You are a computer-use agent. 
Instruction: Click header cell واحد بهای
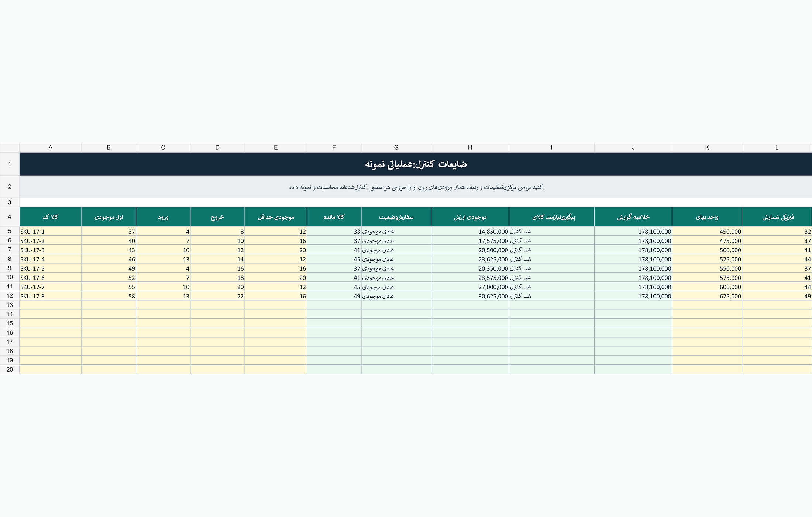tap(707, 217)
